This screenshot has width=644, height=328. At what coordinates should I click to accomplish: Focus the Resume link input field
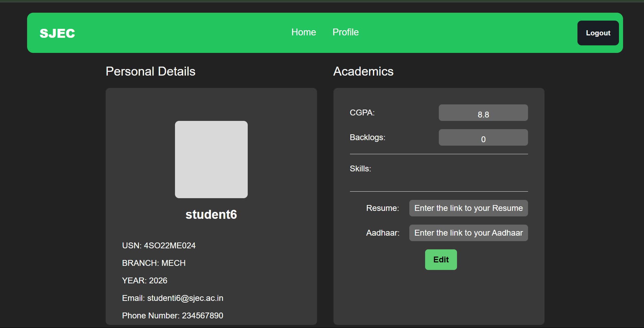(468, 208)
